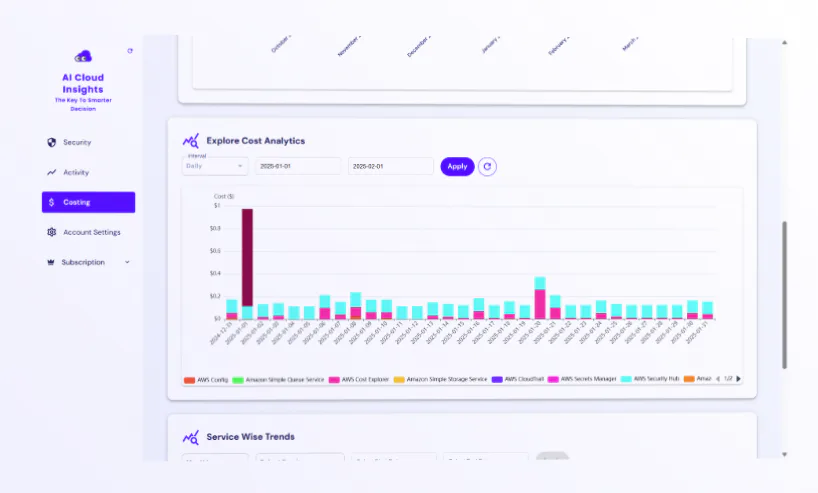Go to next legend page arrow
The height and width of the screenshot is (493, 818).
pos(738,379)
